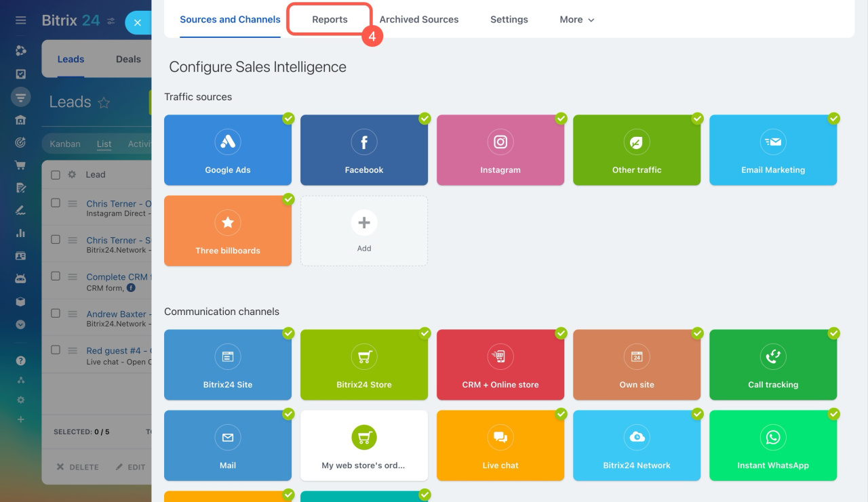Open the hamburger menu in sidebar
The height and width of the screenshot is (502, 868).
(x=21, y=20)
